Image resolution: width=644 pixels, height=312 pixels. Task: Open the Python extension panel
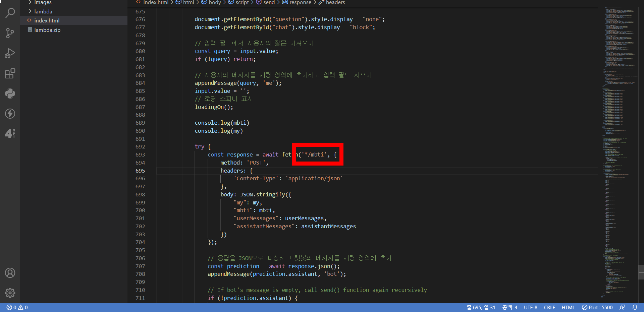coord(10,93)
